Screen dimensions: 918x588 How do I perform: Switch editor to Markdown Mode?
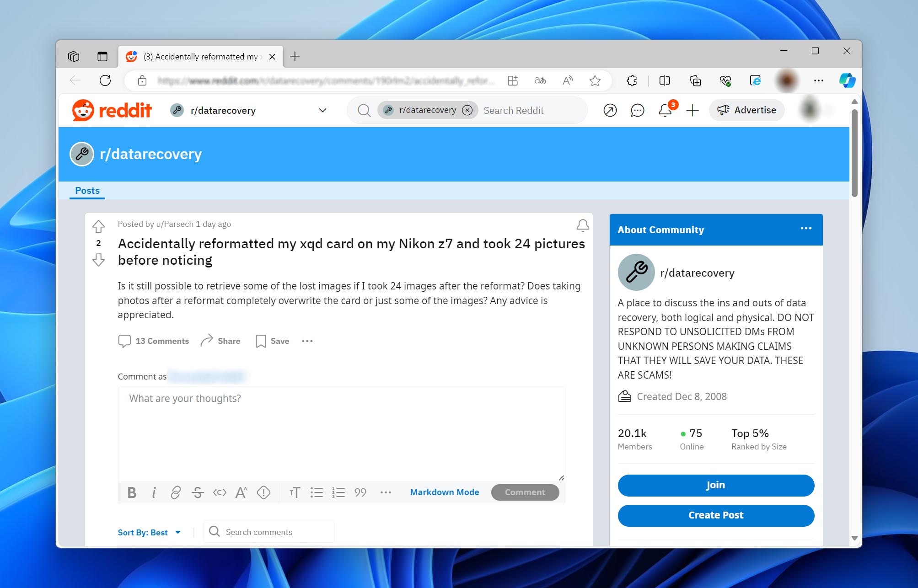(445, 492)
